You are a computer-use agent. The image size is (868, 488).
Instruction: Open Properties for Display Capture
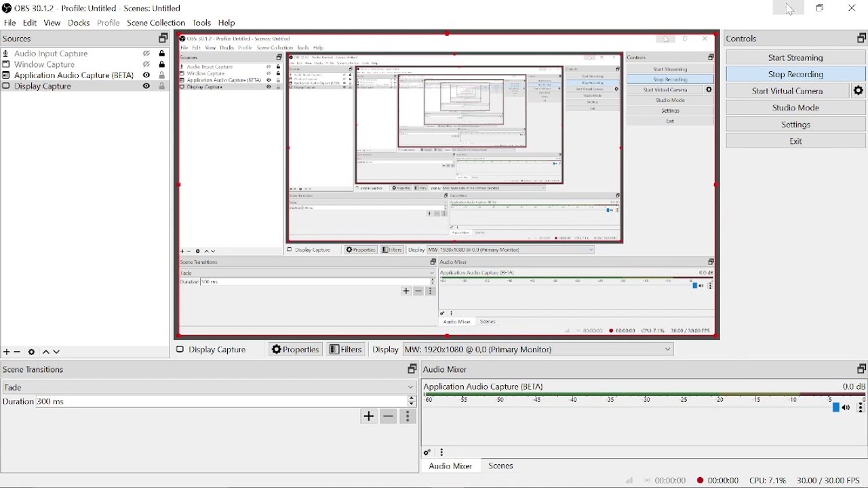[x=295, y=350]
